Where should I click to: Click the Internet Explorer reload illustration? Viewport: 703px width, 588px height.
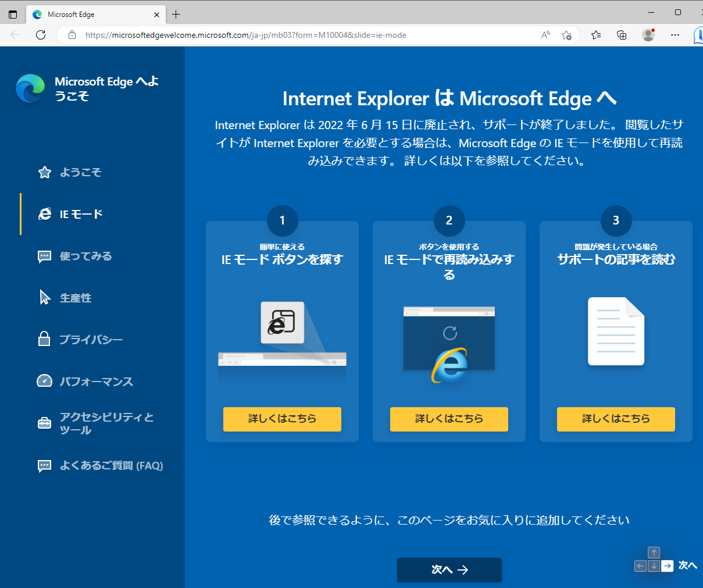(449, 344)
